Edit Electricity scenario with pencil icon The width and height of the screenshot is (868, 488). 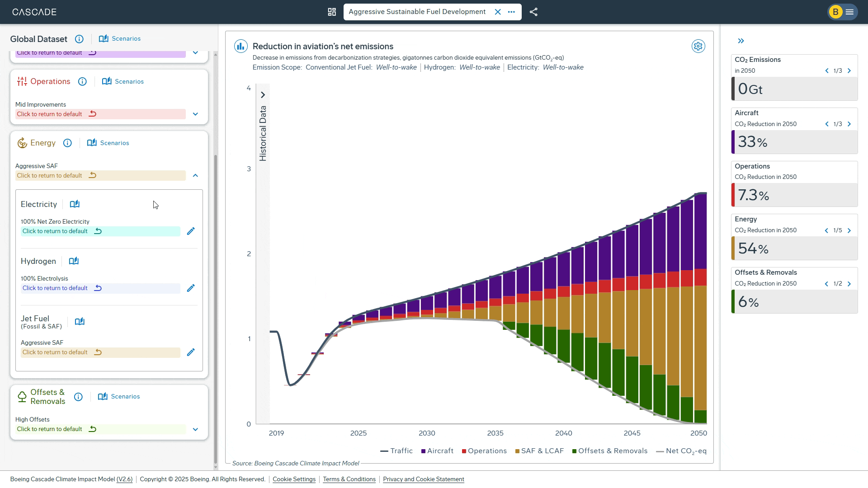click(x=191, y=231)
